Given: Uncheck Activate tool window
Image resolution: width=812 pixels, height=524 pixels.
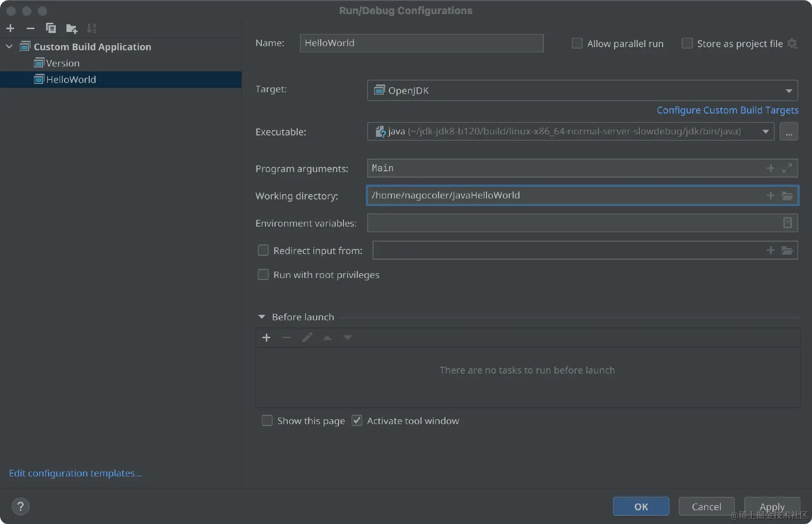Looking at the screenshot, I should tap(357, 421).
